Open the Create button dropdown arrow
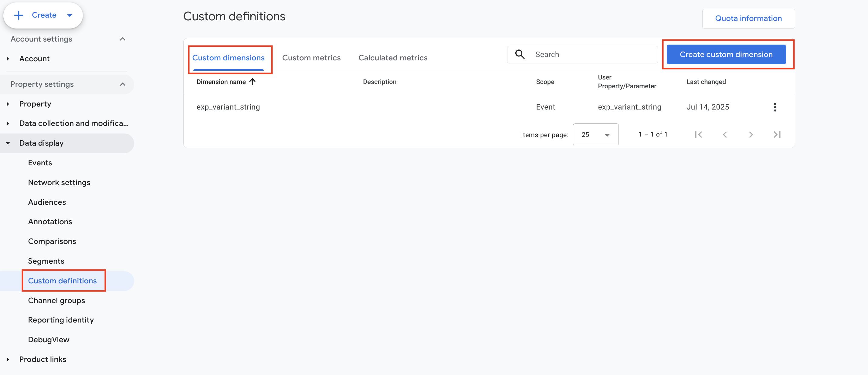Viewport: 868px width, 375px height. point(70,15)
